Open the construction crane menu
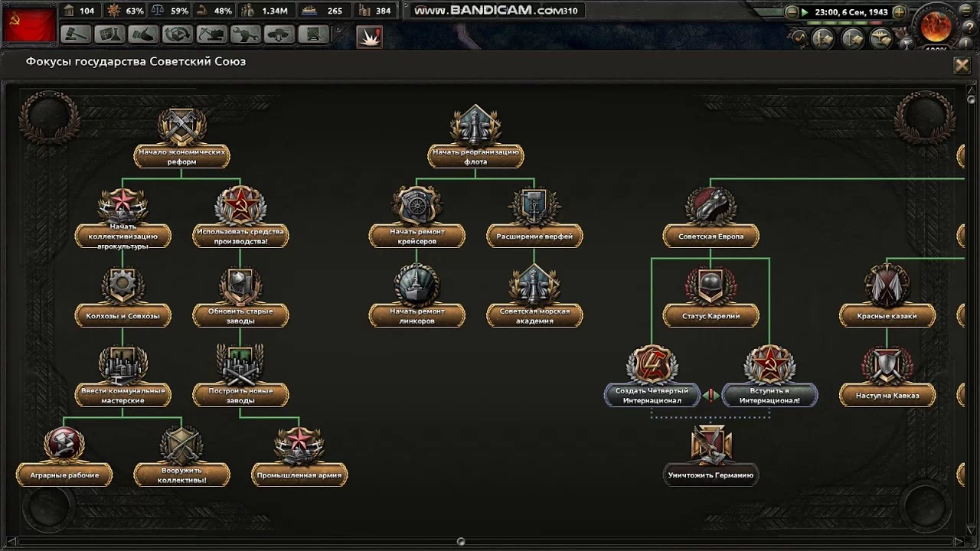This screenshot has height=551, width=980. coord(212,34)
